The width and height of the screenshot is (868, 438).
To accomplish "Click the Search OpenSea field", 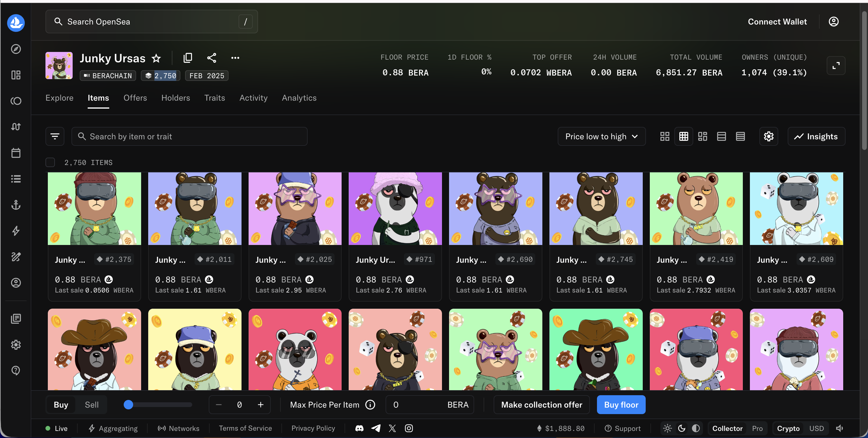I will pos(152,22).
